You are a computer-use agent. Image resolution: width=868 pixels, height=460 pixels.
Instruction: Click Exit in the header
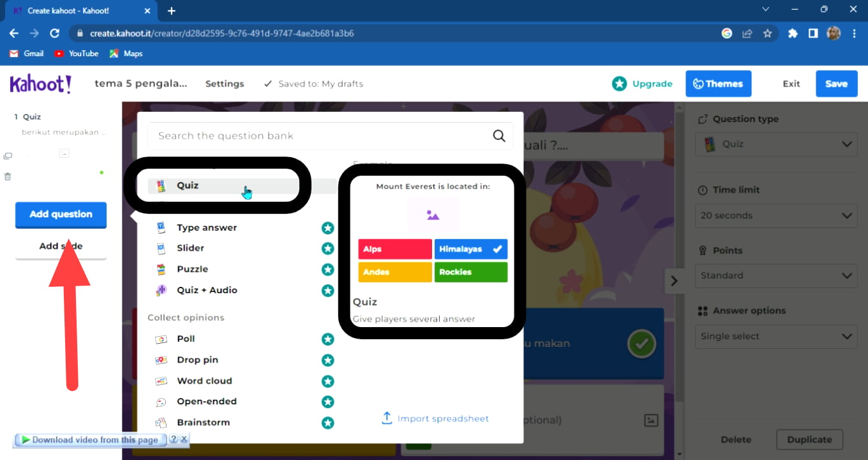click(x=791, y=84)
